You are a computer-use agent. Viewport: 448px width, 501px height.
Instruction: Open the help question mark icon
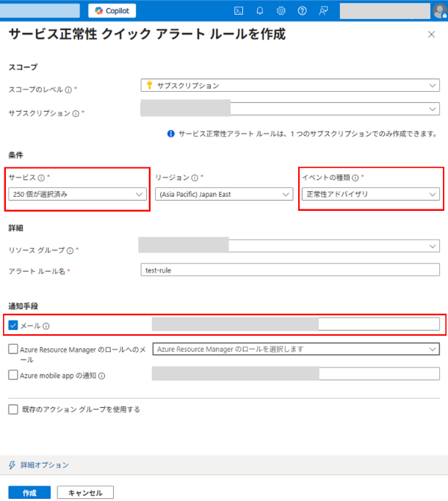pos(302,11)
